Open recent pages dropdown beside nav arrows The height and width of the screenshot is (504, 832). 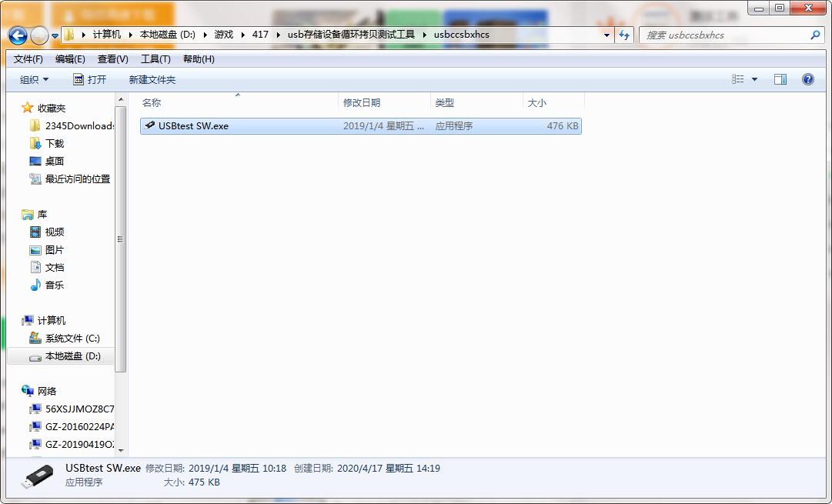(55, 36)
